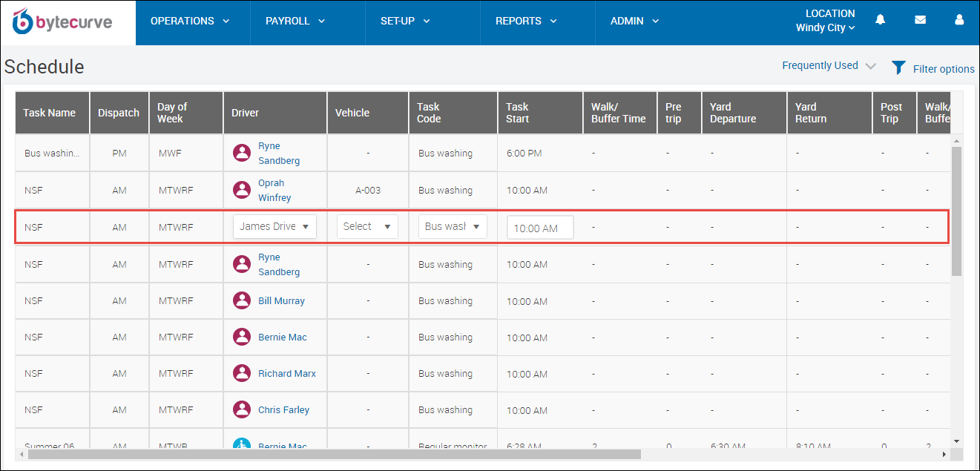Click the Dispatch column header
Screen dimensions: 980x471
[x=119, y=113]
